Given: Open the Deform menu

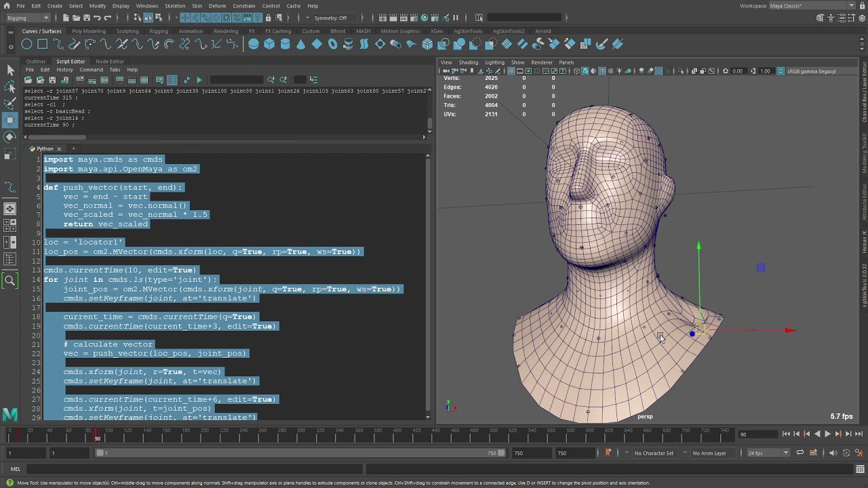Looking at the screenshot, I should pyautogui.click(x=217, y=5).
